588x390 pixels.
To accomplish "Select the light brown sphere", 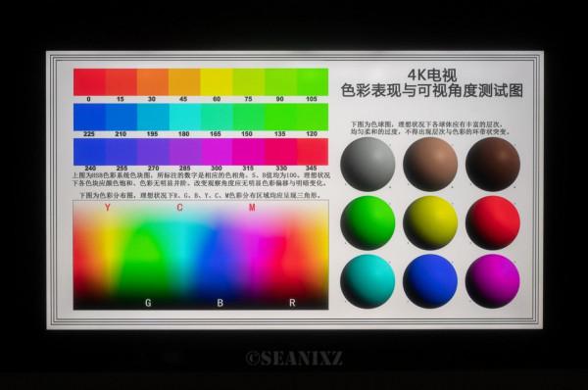I will (x=430, y=165).
